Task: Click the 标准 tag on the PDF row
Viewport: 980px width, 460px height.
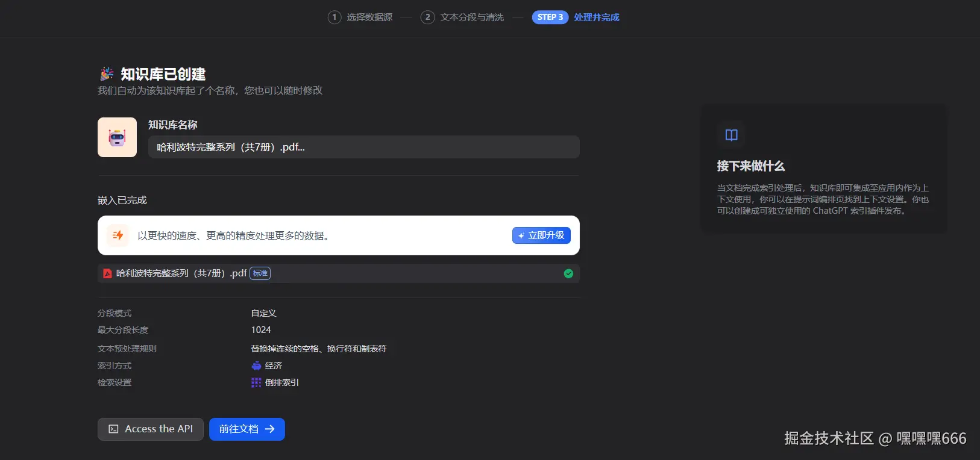Action: [260, 273]
